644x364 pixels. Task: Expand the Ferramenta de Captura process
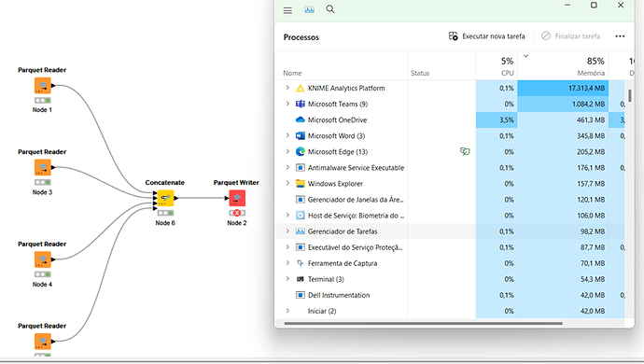(287, 263)
